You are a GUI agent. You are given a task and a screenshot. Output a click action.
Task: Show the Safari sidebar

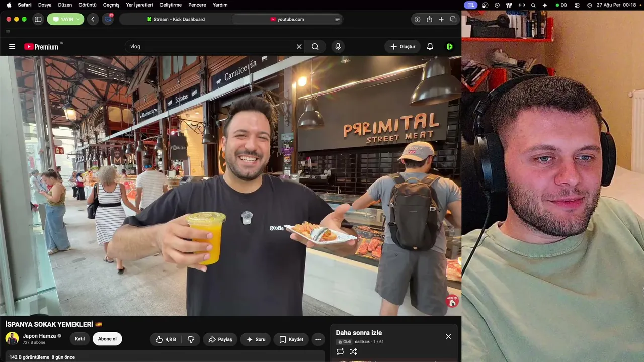tap(38, 19)
